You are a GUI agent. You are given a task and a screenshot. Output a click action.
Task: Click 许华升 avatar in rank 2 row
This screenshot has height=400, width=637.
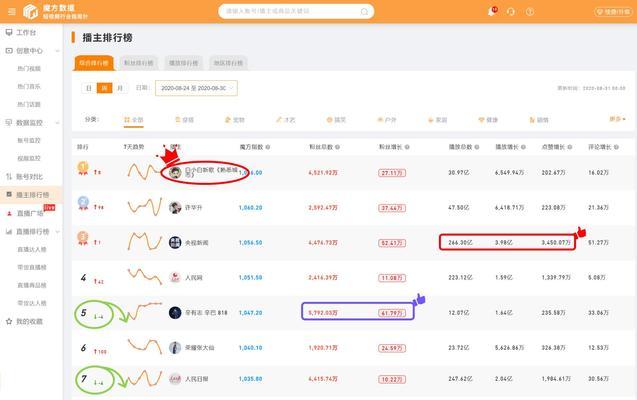coord(175,208)
